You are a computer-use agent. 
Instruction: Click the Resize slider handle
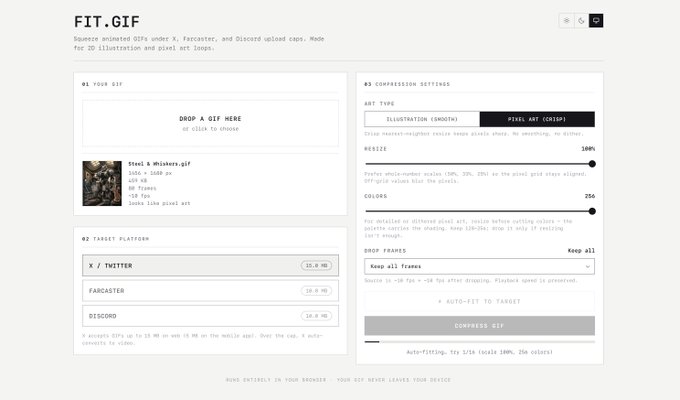tap(592, 164)
